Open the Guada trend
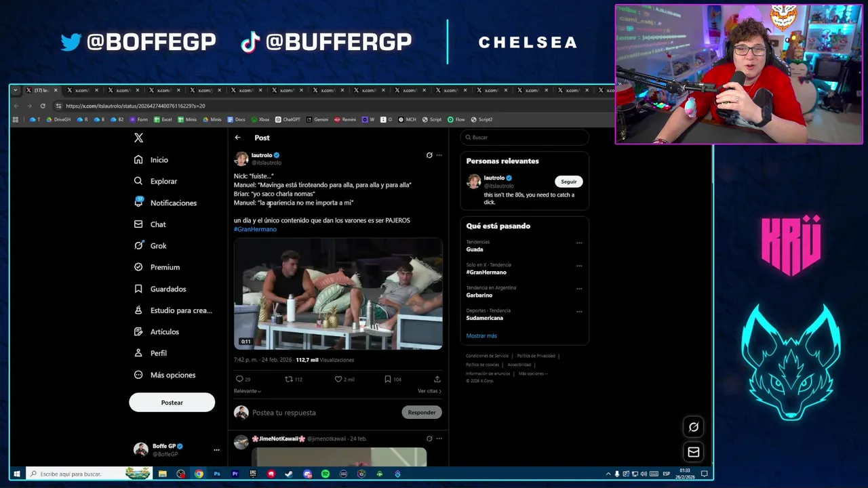The width and height of the screenshot is (868, 488). (475, 249)
